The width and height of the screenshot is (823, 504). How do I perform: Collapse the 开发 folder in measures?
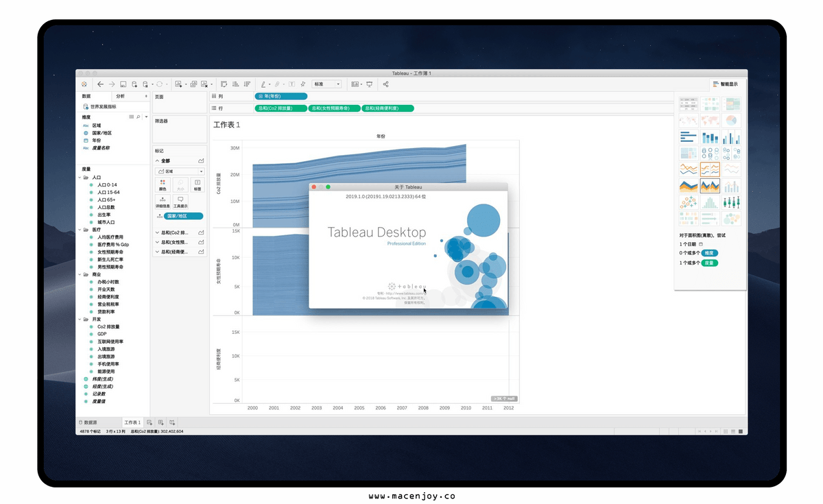80,320
